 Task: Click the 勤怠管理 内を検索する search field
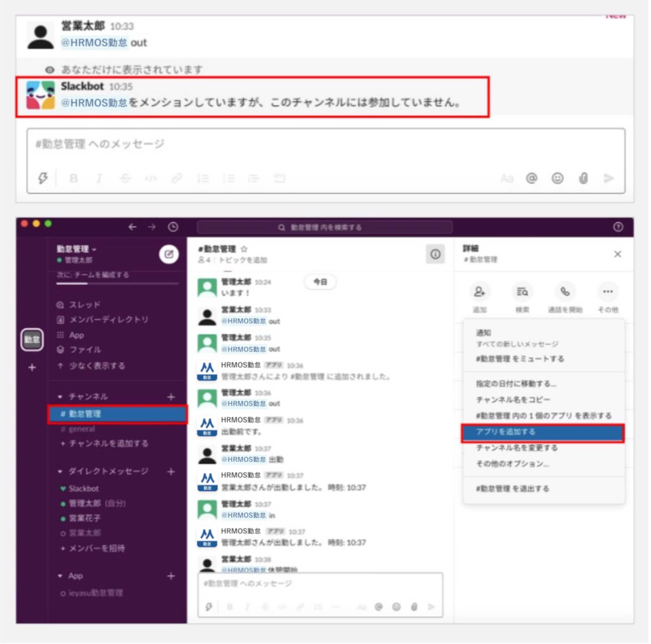[324, 227]
